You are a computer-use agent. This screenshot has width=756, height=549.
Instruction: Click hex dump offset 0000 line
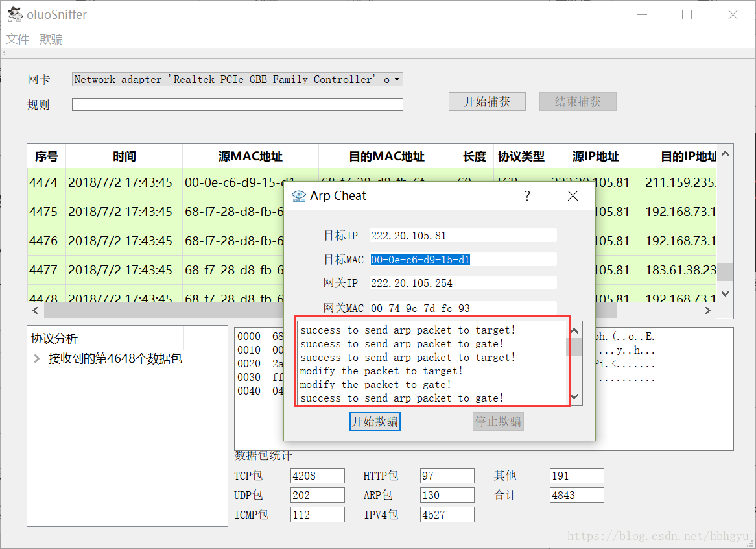click(261, 336)
